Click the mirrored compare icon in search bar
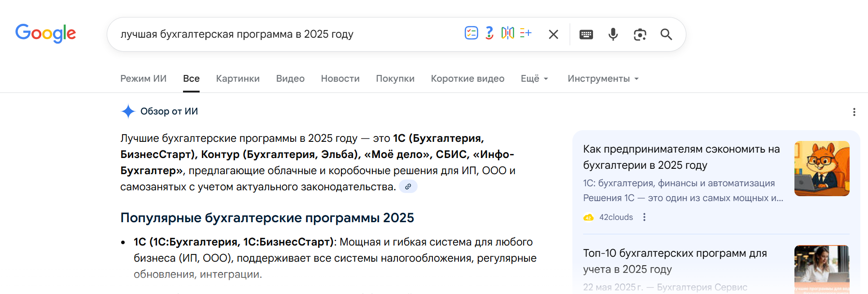868x294 pixels. pos(507,33)
